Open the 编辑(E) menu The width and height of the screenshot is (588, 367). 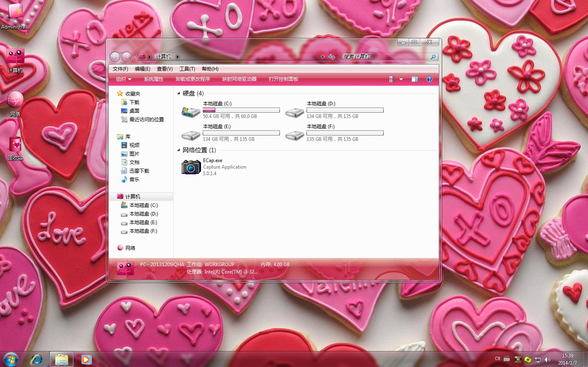point(143,69)
